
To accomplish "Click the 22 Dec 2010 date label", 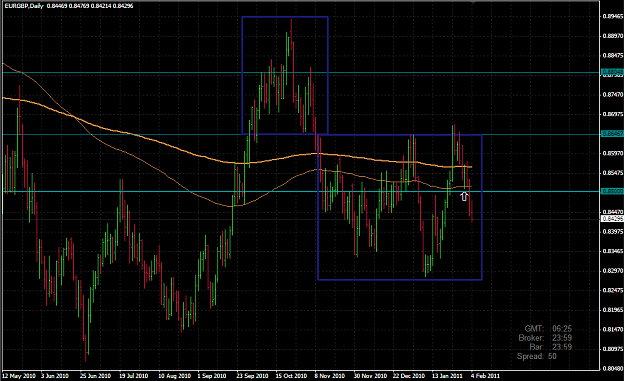I will click(409, 376).
